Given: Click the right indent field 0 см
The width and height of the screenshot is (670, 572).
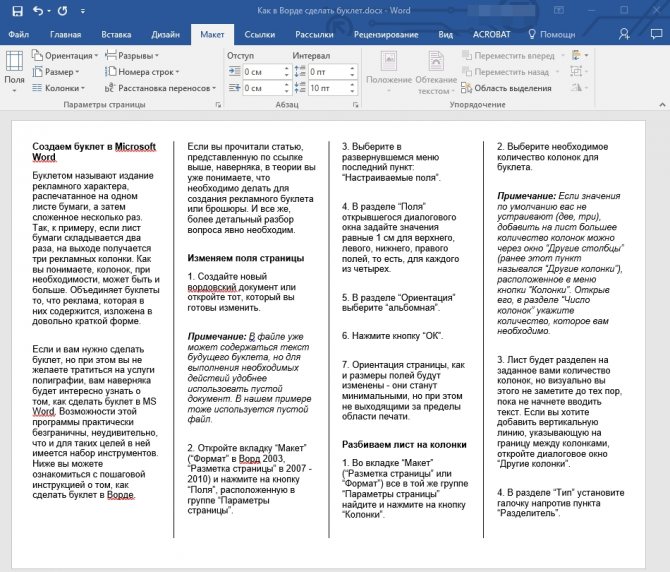Looking at the screenshot, I should 262,88.
